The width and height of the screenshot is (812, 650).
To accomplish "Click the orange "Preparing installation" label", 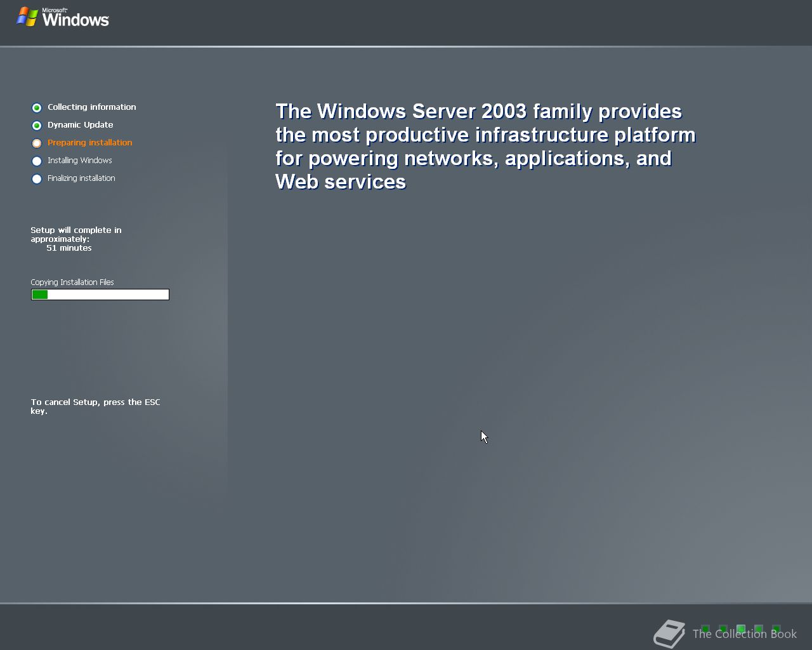I will point(90,143).
